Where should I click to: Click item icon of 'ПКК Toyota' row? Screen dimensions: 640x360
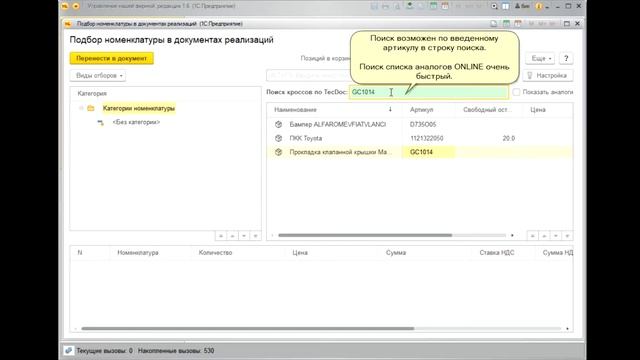(x=278, y=138)
